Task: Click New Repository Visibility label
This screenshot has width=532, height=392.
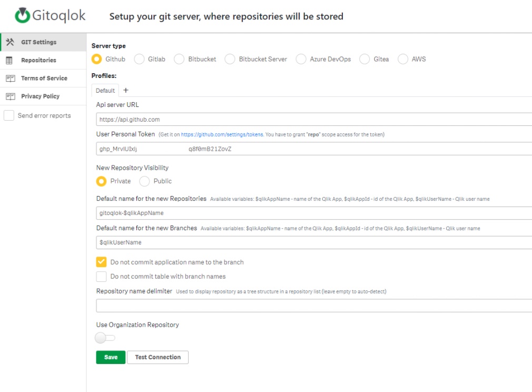Action: tap(132, 168)
